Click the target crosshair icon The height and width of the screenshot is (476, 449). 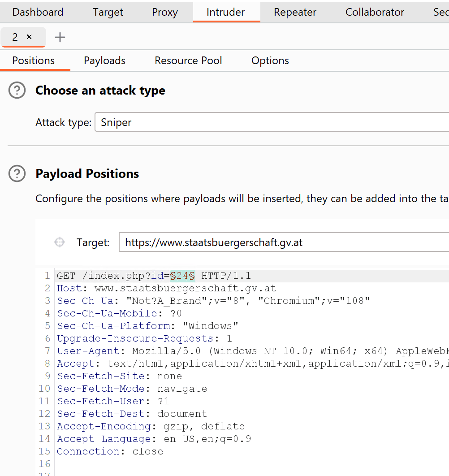60,242
